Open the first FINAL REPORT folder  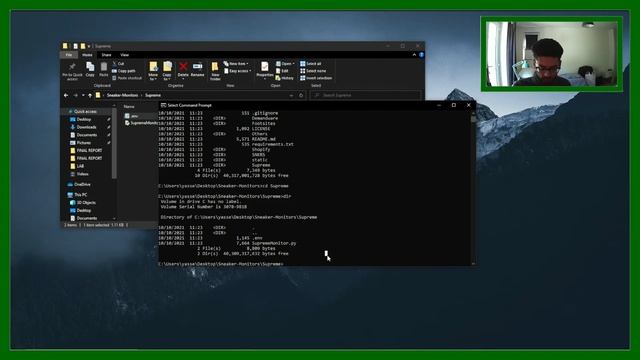coord(86,151)
